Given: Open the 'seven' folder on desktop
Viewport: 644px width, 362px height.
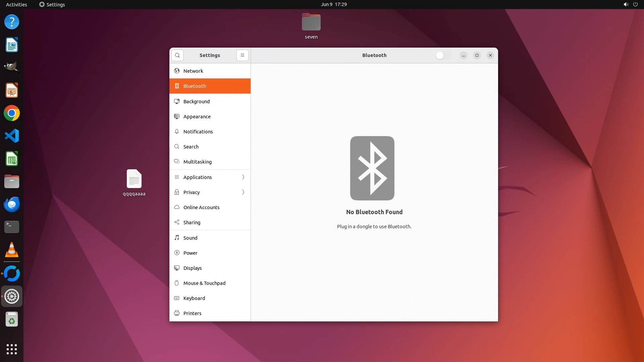Looking at the screenshot, I should pyautogui.click(x=311, y=22).
